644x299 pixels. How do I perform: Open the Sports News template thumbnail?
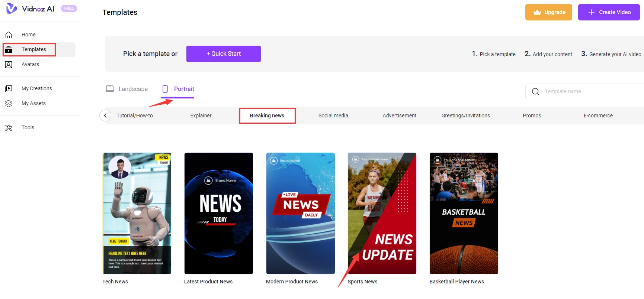(x=382, y=213)
